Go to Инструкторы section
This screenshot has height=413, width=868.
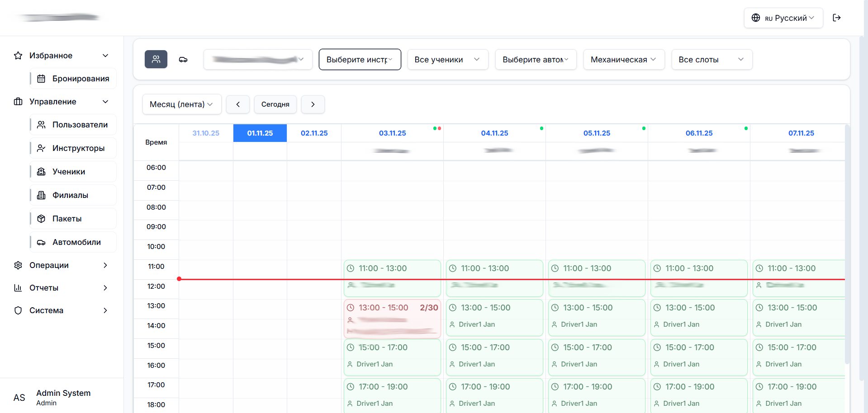[x=73, y=148]
